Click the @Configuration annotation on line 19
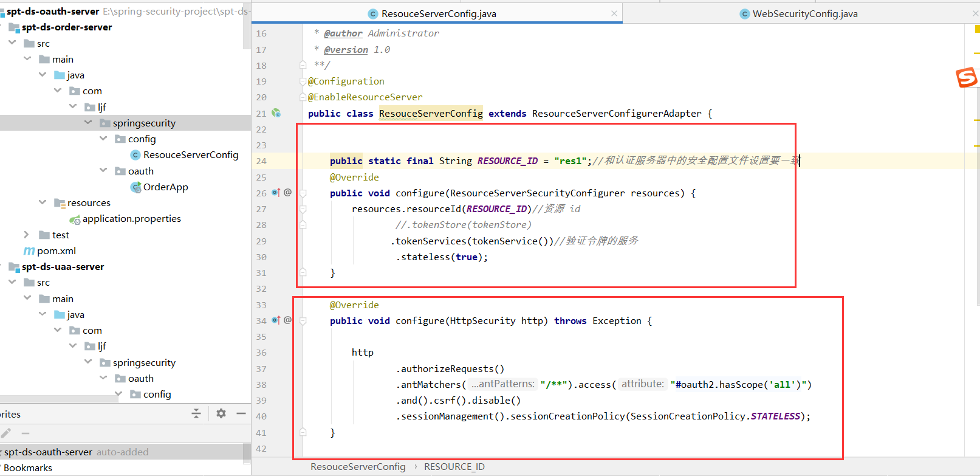Viewport: 980px width, 476px height. pos(346,81)
